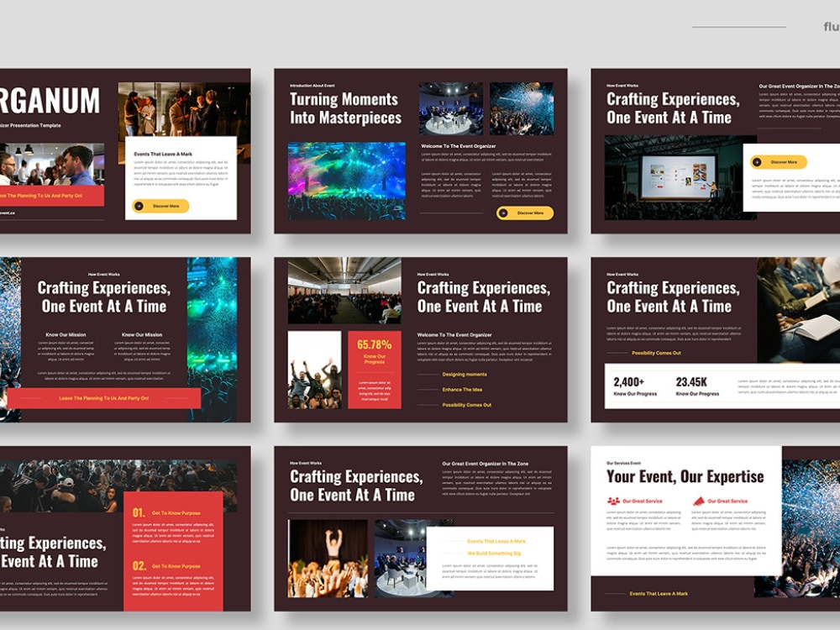Click the arrow circle icon in the Discover More button beside the projector screen photo
840x630 pixels.
[x=757, y=162]
